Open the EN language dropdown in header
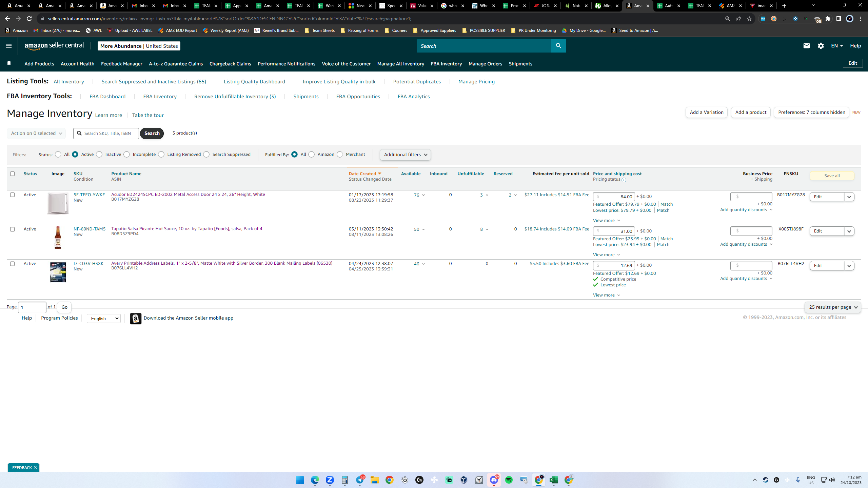Screen dimensions: 868x488 837,46
